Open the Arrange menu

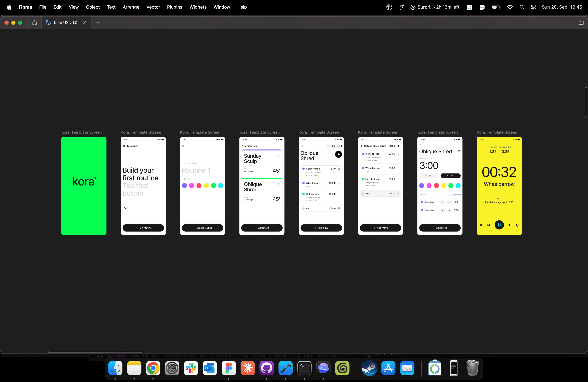click(x=131, y=7)
